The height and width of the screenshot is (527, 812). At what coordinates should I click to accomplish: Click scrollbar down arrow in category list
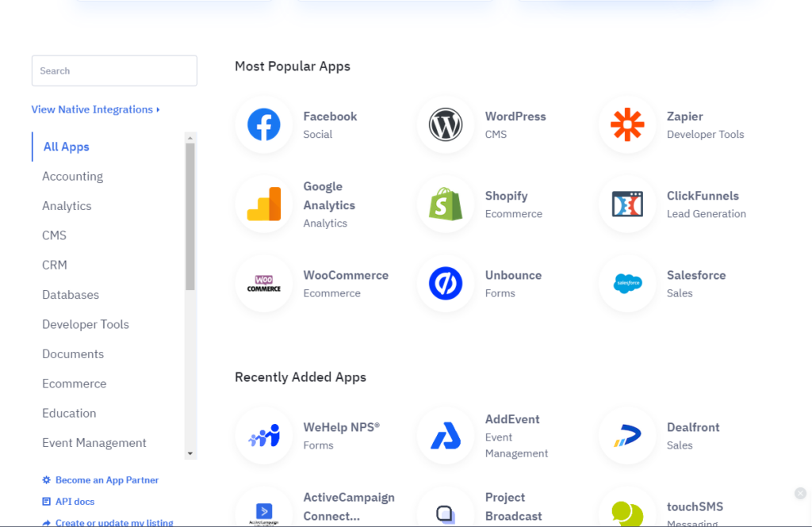[x=190, y=453]
